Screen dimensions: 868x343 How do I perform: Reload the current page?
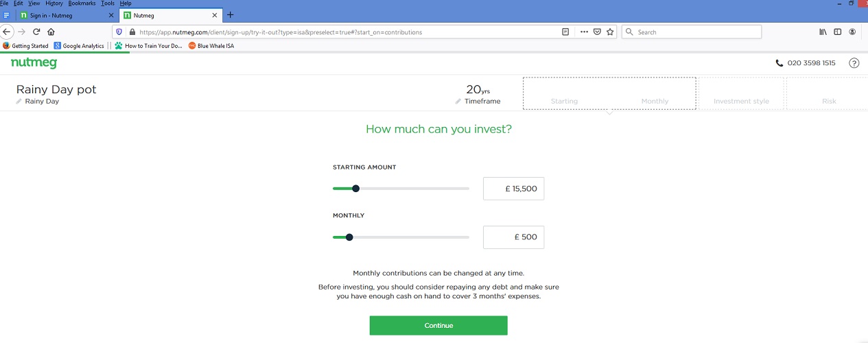pos(36,32)
